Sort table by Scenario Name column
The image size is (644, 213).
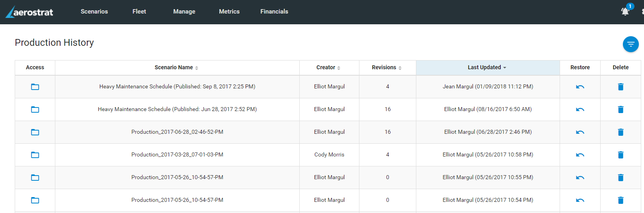(x=177, y=68)
